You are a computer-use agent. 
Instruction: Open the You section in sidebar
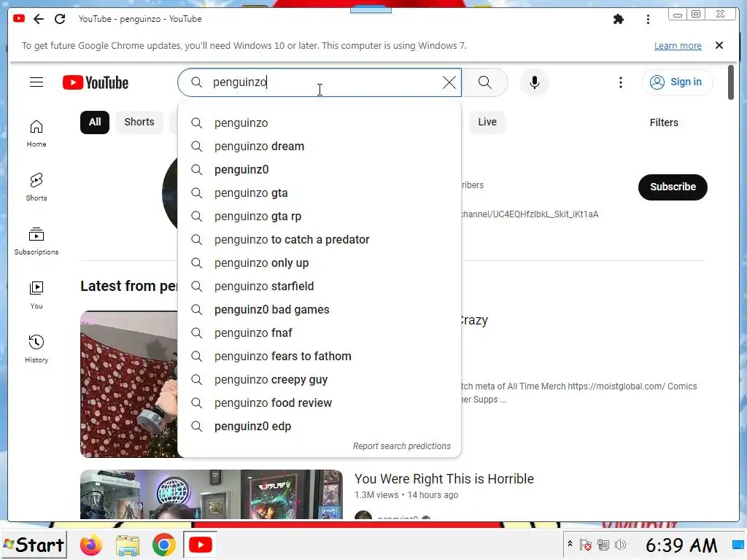pos(36,295)
